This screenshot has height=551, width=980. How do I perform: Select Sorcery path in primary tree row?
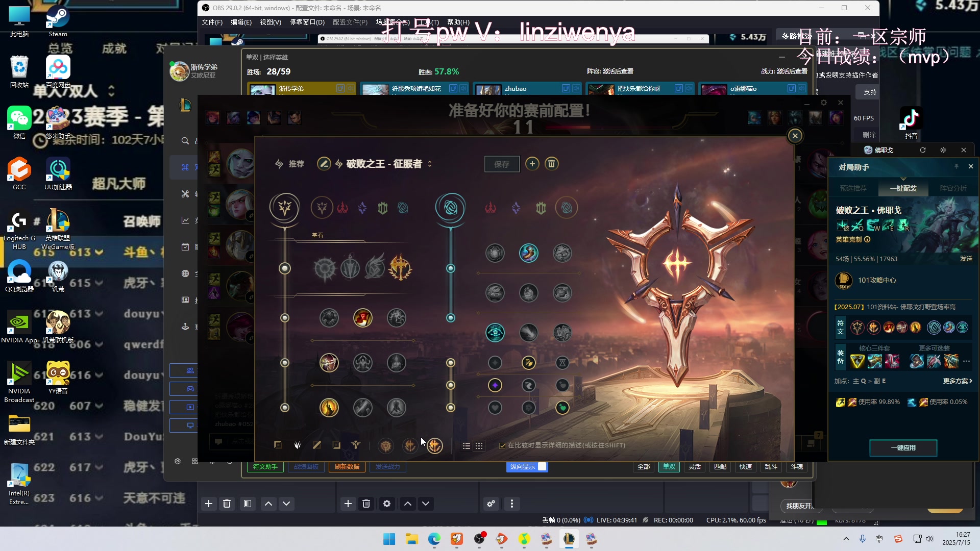362,208
